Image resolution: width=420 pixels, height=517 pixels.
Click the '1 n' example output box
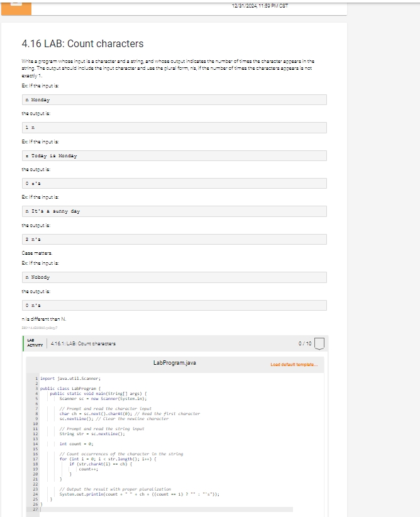pos(174,128)
